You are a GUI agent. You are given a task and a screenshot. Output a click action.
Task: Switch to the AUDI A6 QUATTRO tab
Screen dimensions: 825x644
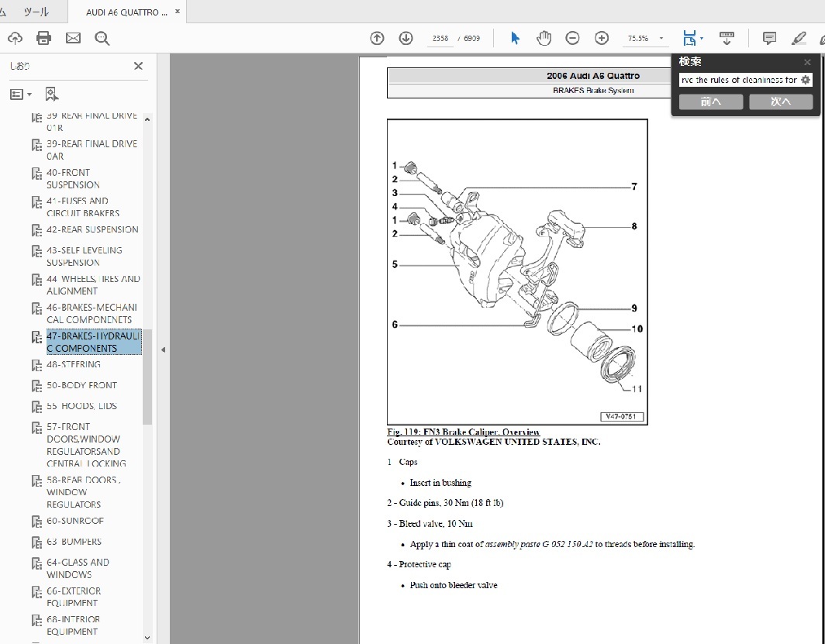(x=126, y=12)
